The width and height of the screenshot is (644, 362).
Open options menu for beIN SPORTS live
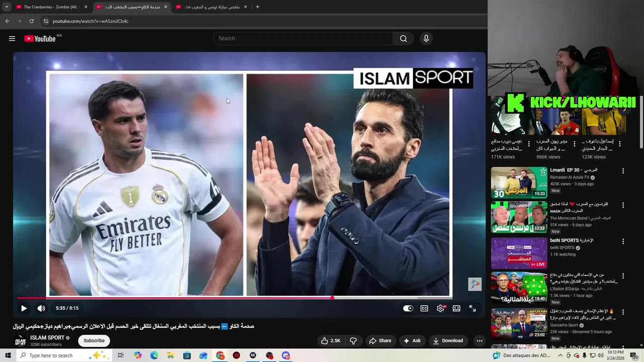(623, 241)
